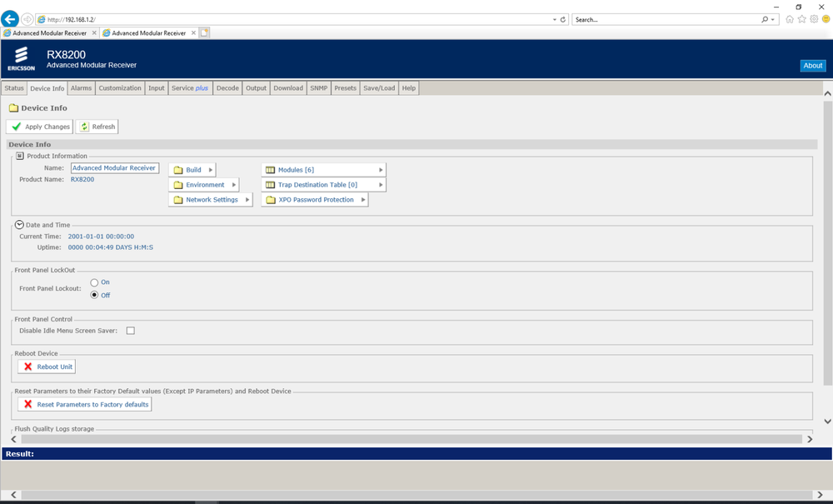Switch to the Alarms tab

pyautogui.click(x=81, y=88)
